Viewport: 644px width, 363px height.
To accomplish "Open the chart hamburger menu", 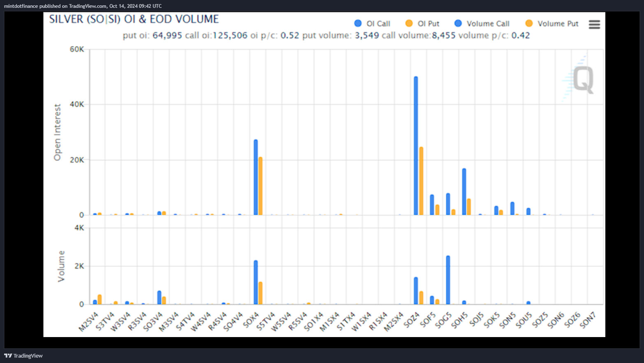I will (x=594, y=24).
